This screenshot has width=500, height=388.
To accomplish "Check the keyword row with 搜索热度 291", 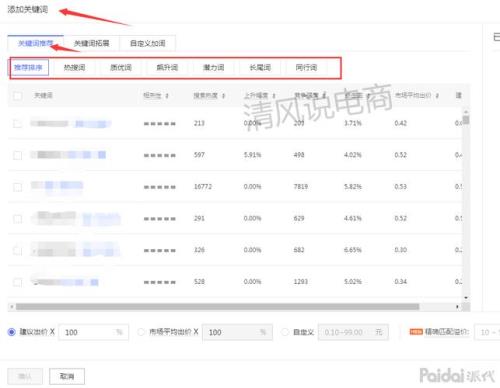I will point(18,219).
